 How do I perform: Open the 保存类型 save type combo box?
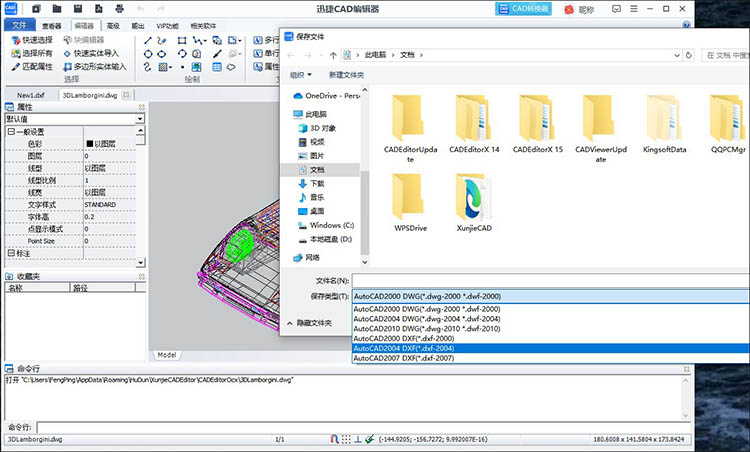550,296
